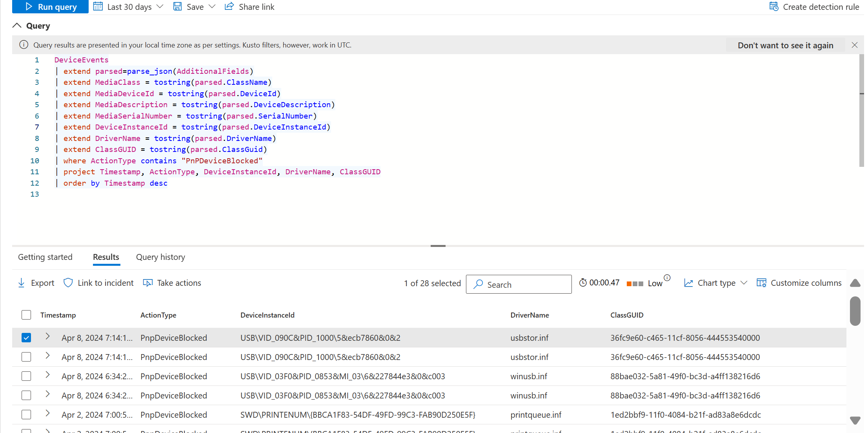868x433 pixels.
Task: Click the Link to incident icon
Action: [x=67, y=283]
